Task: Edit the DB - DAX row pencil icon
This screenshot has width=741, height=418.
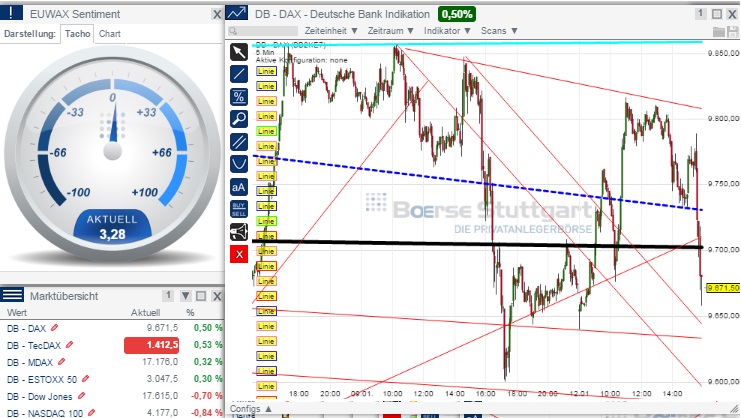Action: click(55, 327)
